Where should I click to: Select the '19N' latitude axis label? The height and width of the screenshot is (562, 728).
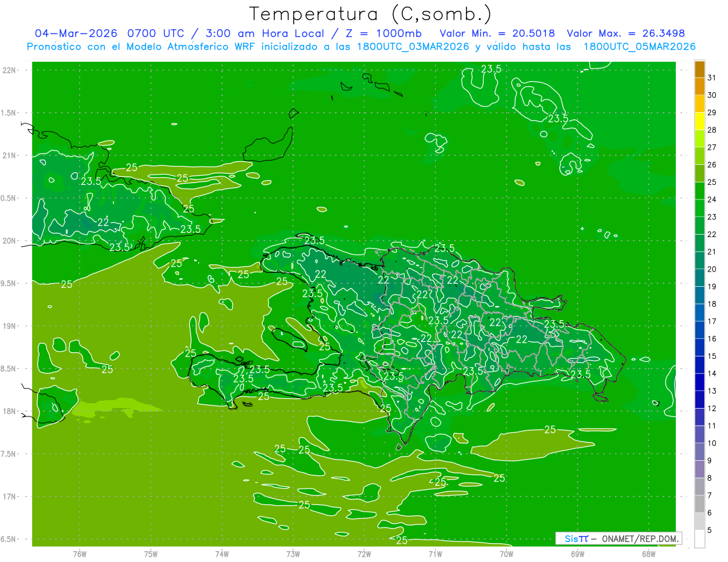click(9, 326)
